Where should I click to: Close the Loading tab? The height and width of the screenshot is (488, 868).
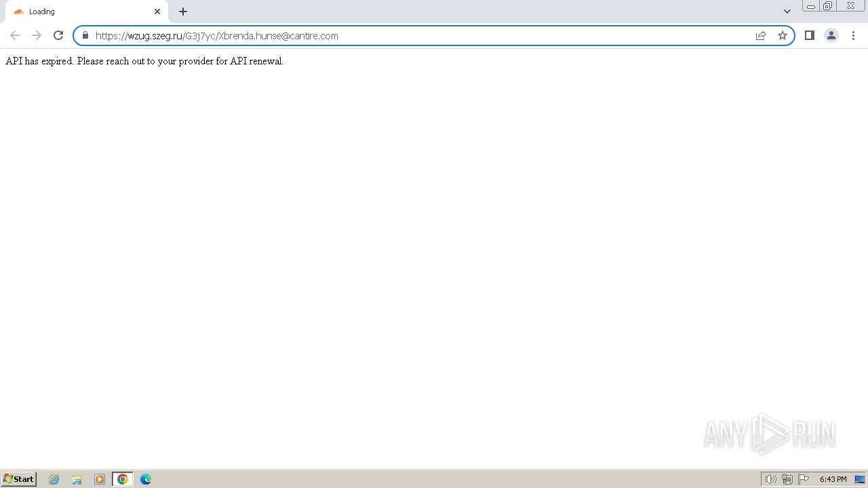(x=157, y=12)
